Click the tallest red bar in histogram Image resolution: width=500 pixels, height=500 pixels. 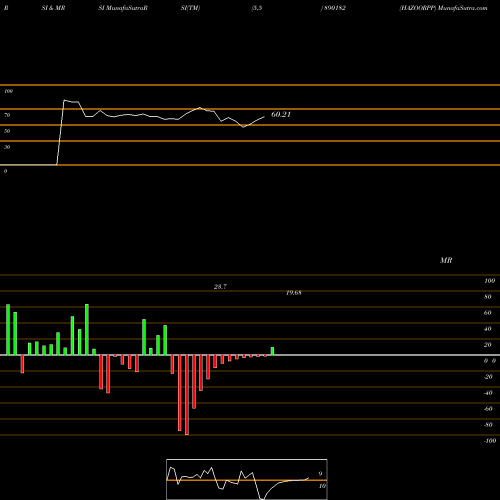pyautogui.click(x=187, y=395)
